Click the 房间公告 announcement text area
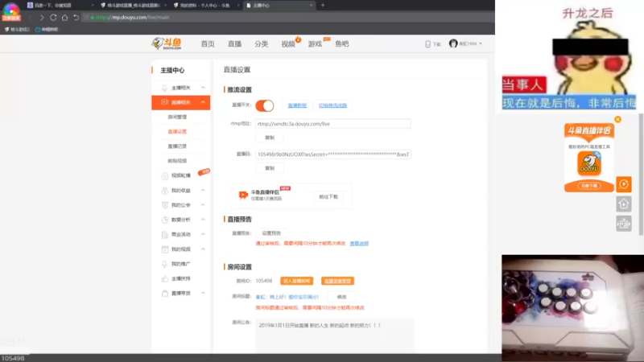The width and height of the screenshot is (644, 362). tap(334, 335)
